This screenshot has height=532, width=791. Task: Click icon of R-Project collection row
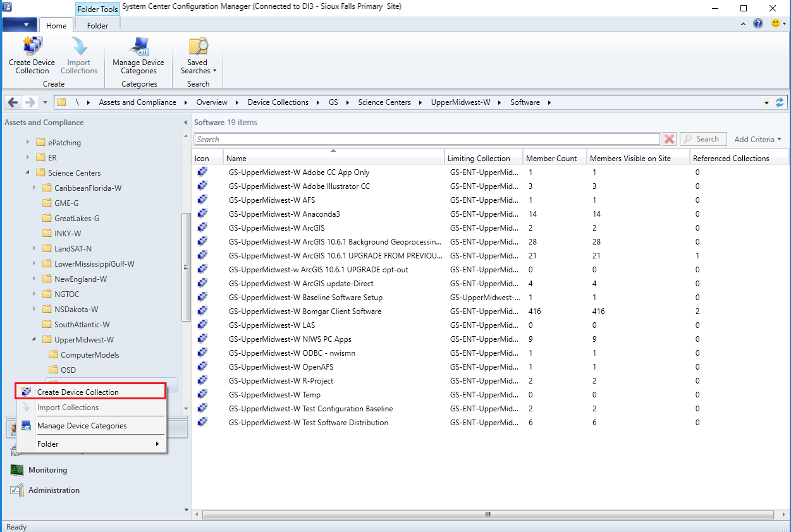[202, 380]
